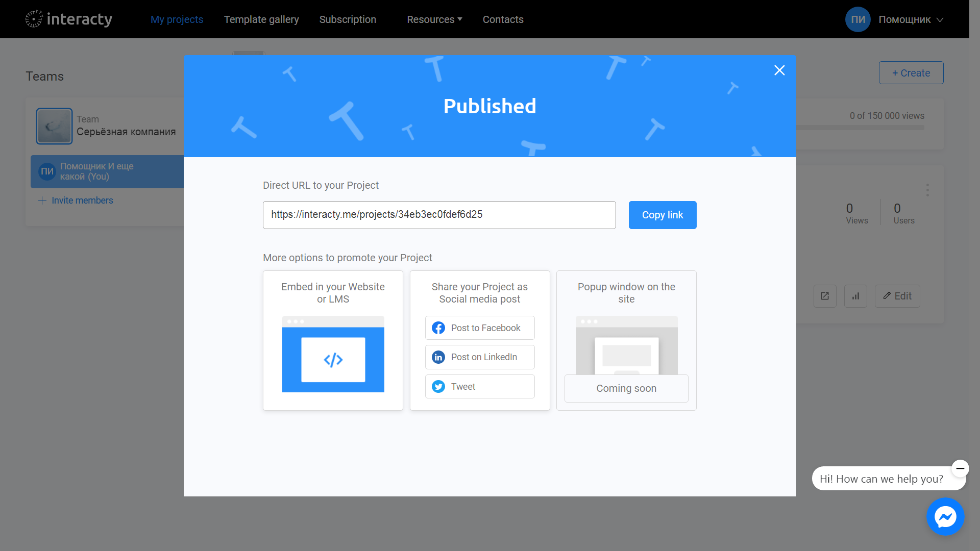Viewport: 980px width, 551px height.
Task: Open the Resources dropdown menu
Action: point(433,19)
